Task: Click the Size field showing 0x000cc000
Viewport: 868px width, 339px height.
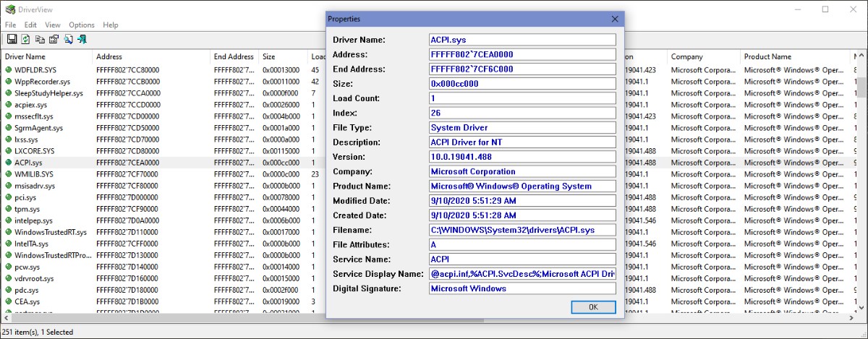Action: click(x=522, y=83)
